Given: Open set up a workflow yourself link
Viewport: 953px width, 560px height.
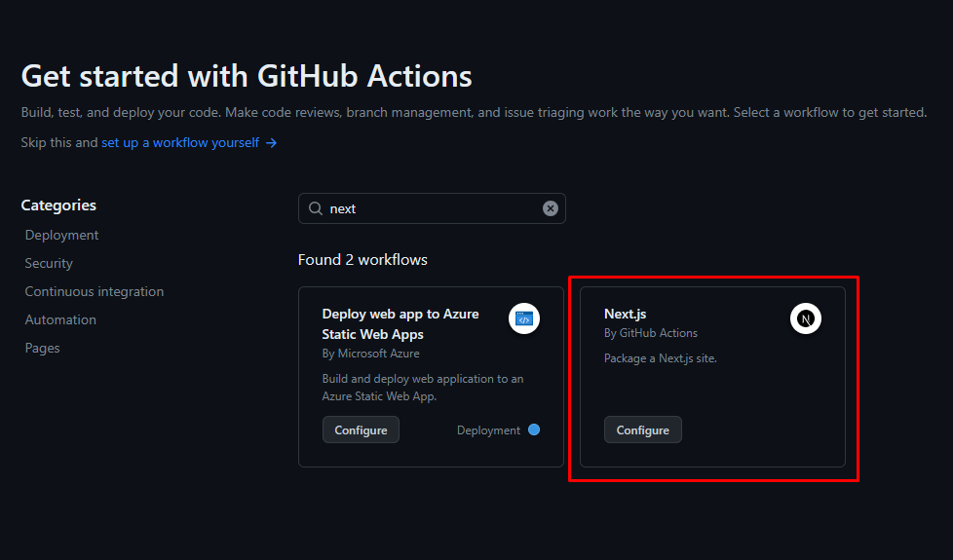Looking at the screenshot, I should pos(180,143).
